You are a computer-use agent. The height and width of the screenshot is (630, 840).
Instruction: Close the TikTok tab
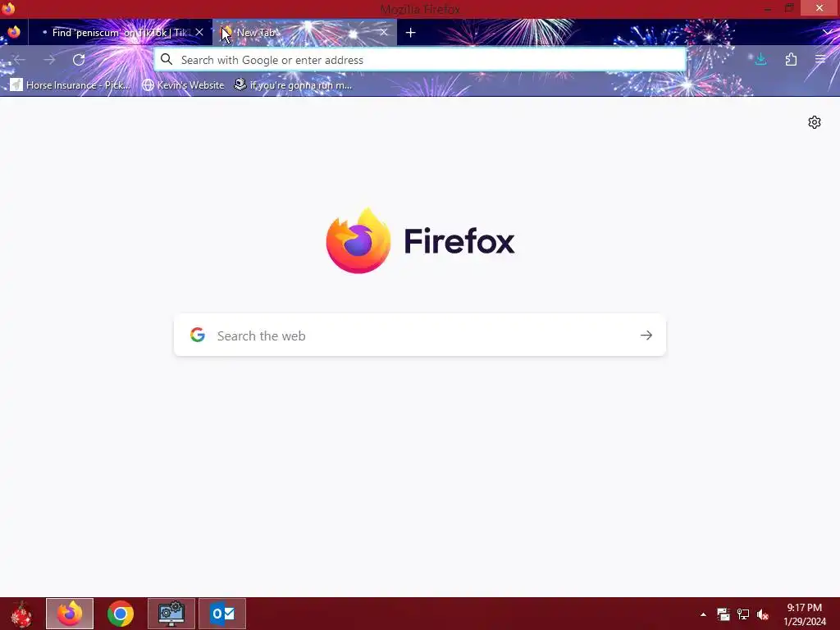(x=199, y=32)
